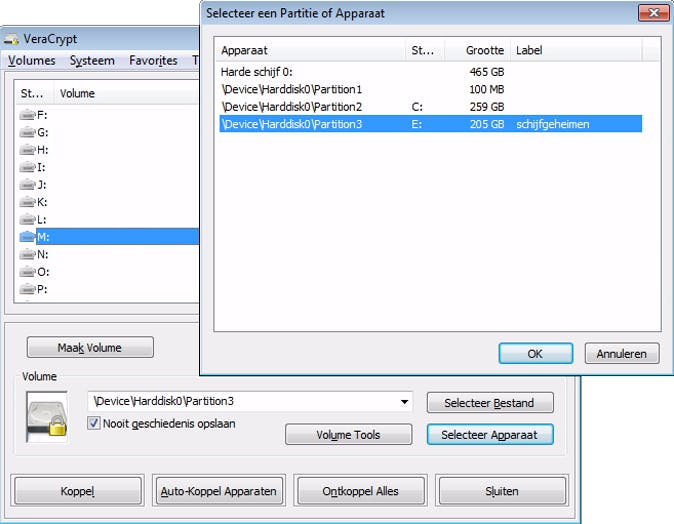
Task: Click the C: drive letter cell
Action: (x=417, y=107)
